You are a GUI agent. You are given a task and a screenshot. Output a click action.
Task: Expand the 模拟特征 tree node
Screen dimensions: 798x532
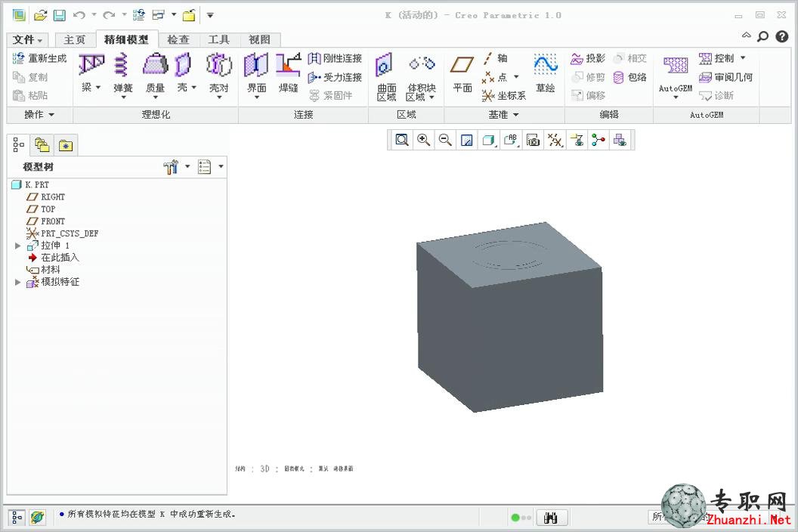(x=18, y=282)
